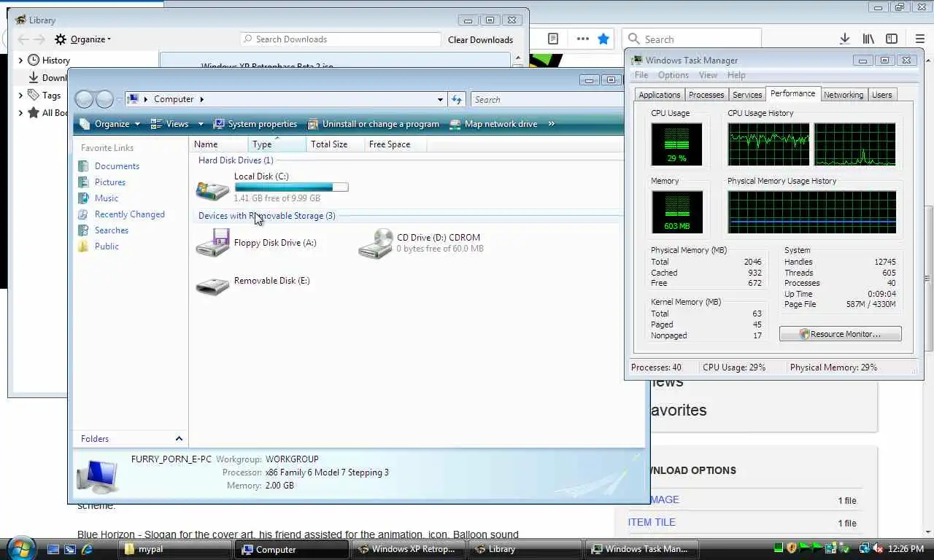This screenshot has width=934, height=560.
Task: Click Search Downloads field in Library
Action: (341, 39)
